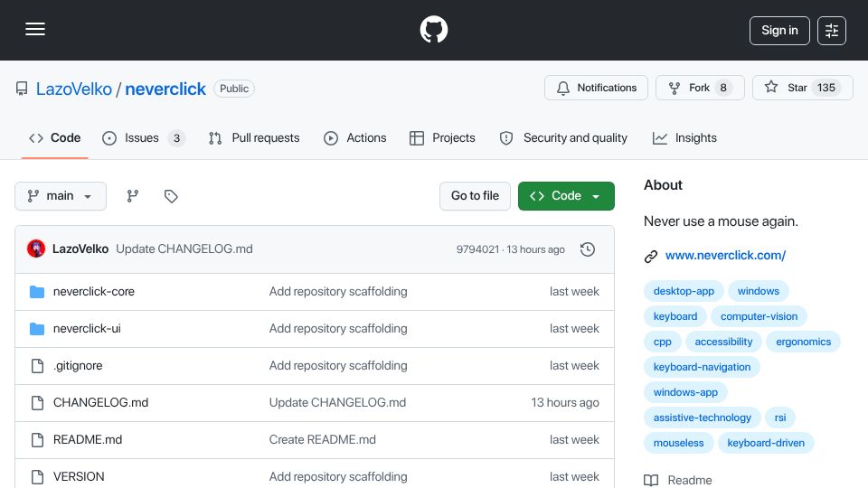
Task: Select the keyboard-driven topic tag
Action: 766,443
